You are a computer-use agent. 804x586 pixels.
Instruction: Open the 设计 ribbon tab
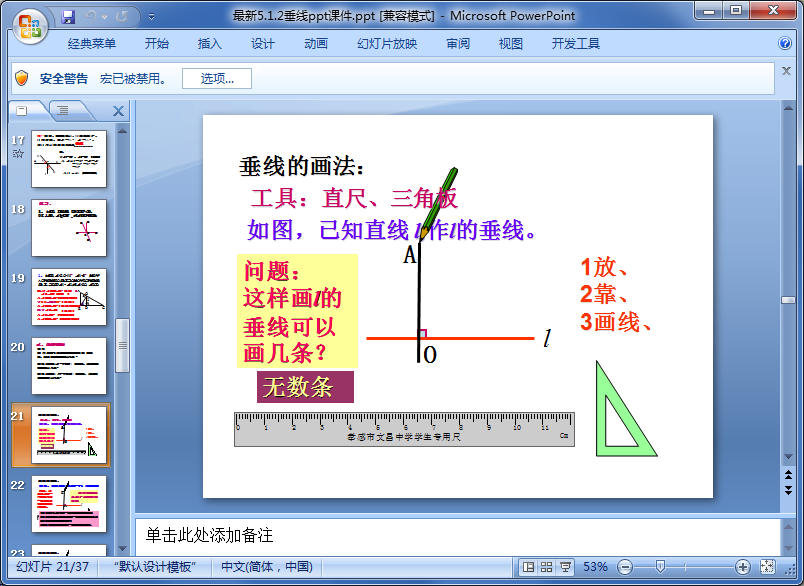click(x=263, y=44)
